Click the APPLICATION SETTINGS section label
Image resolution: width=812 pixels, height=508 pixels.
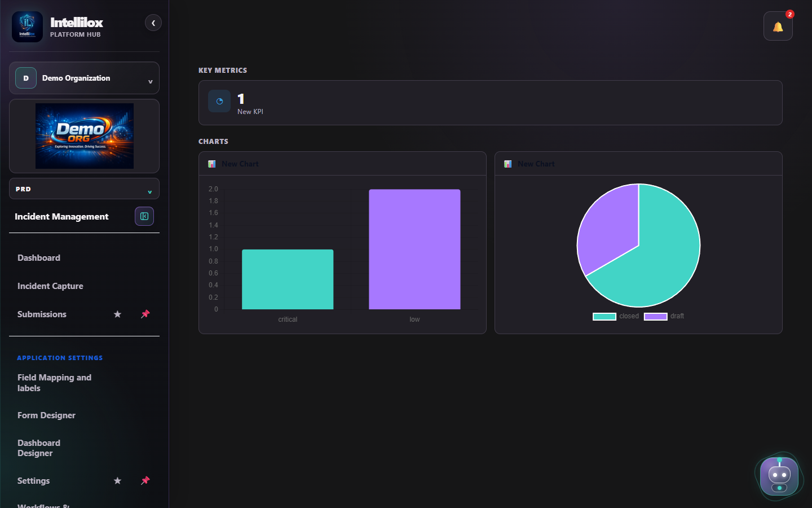(x=60, y=358)
